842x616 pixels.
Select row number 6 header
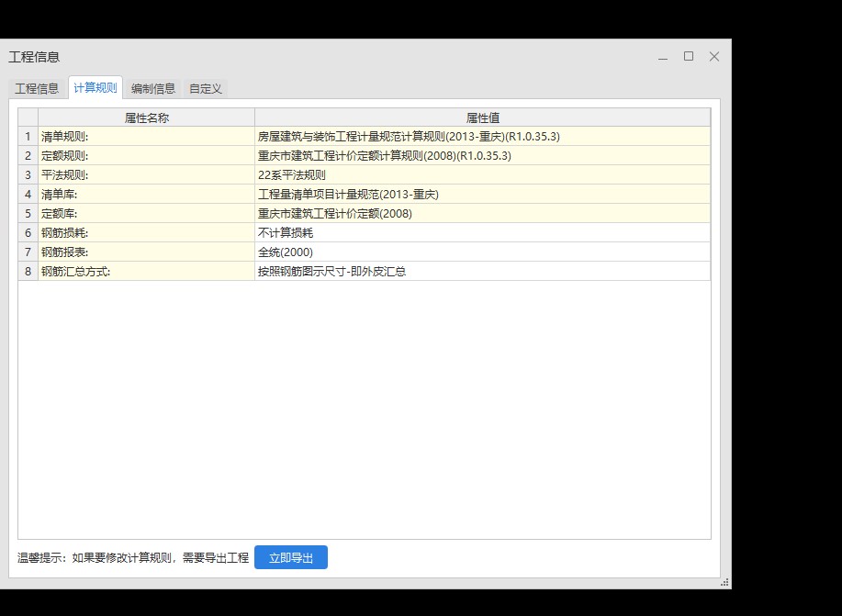coord(28,233)
